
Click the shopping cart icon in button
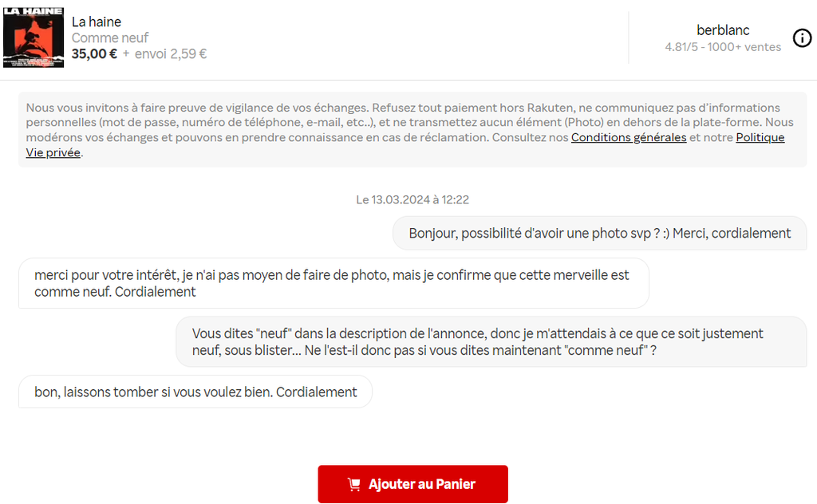tap(353, 484)
